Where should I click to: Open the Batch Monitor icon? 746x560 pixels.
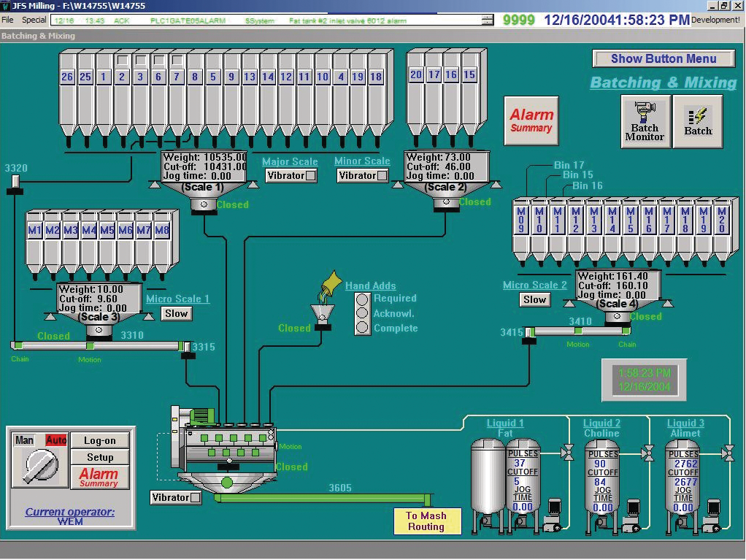click(645, 121)
